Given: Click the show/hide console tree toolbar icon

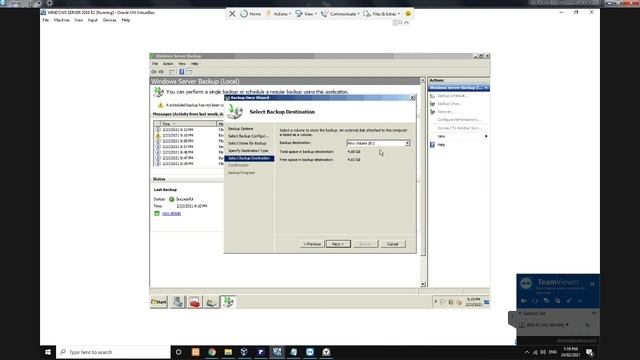Looking at the screenshot, I should [172, 72].
